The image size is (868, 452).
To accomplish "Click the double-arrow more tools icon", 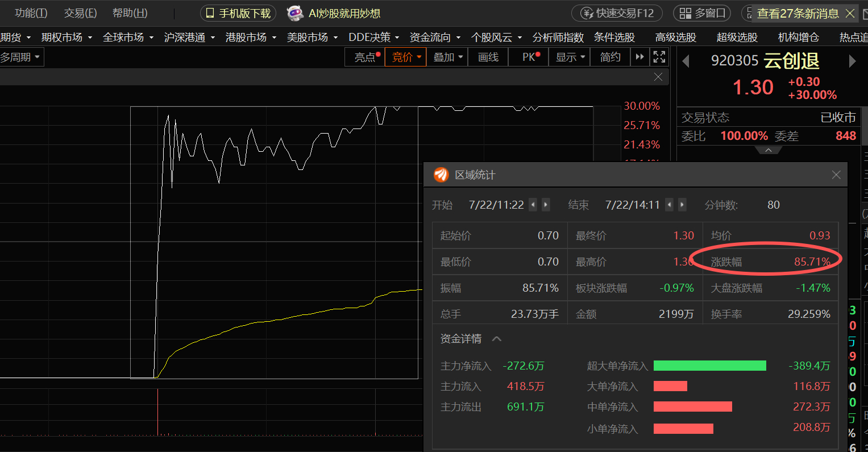I will tap(640, 57).
